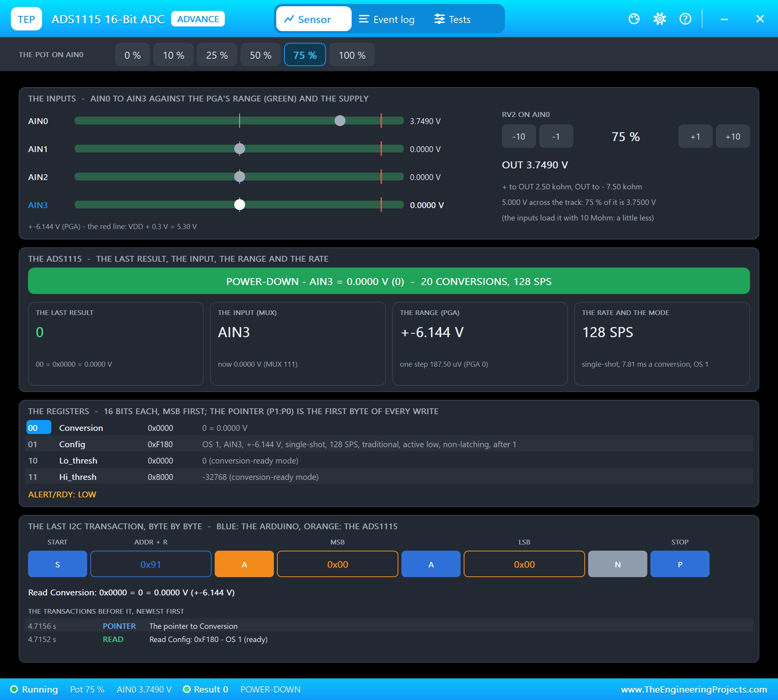The height and width of the screenshot is (700, 778).
Task: Click the AIN3 slider handle
Action: click(240, 205)
